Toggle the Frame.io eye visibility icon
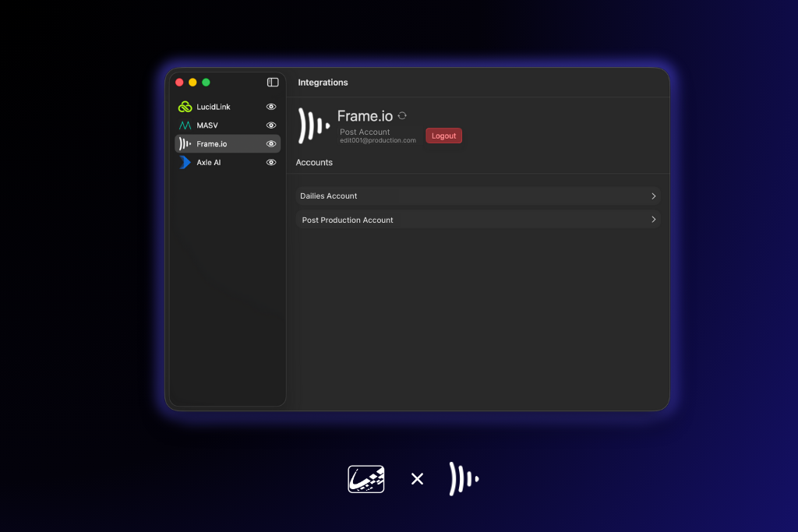Screen dimensions: 798x532 (x=271, y=144)
